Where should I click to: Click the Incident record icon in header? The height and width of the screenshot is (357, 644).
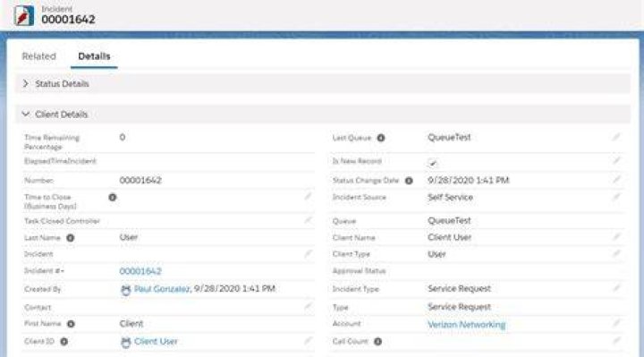pos(23,15)
